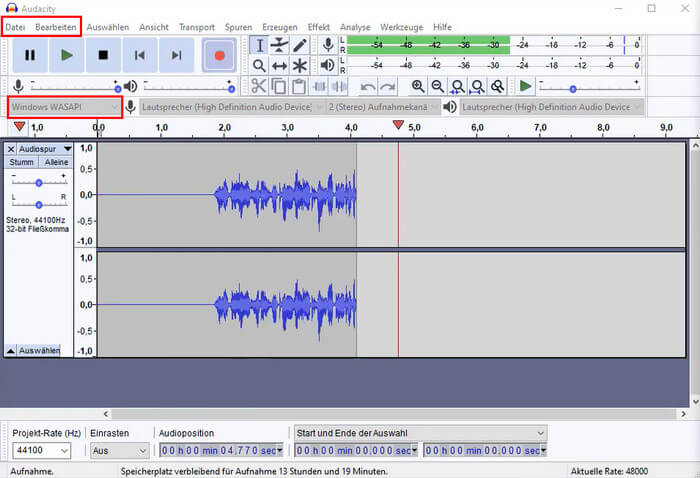Open the Einrasten Aus dropdown
The width and height of the screenshot is (700, 478).
pyautogui.click(x=120, y=450)
